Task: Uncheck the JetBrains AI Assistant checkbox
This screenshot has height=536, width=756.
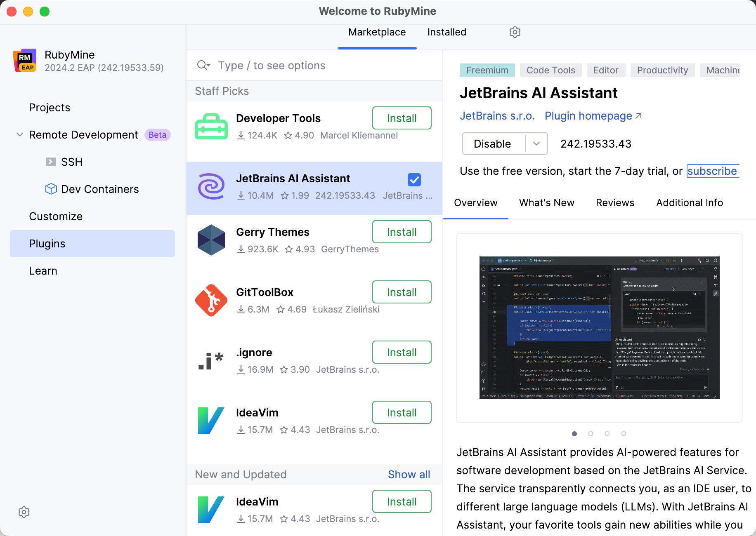Action: coord(414,180)
